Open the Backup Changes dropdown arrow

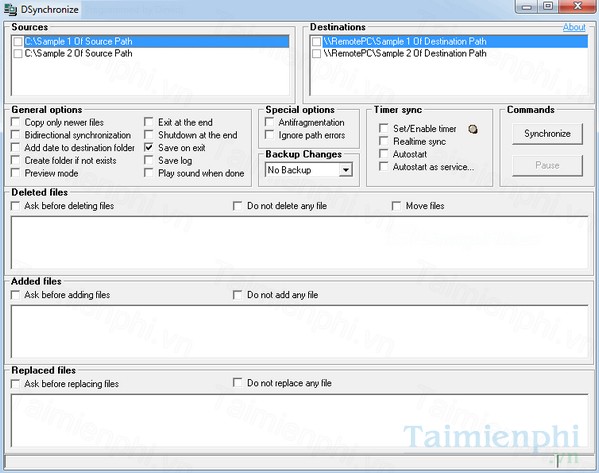tap(345, 170)
